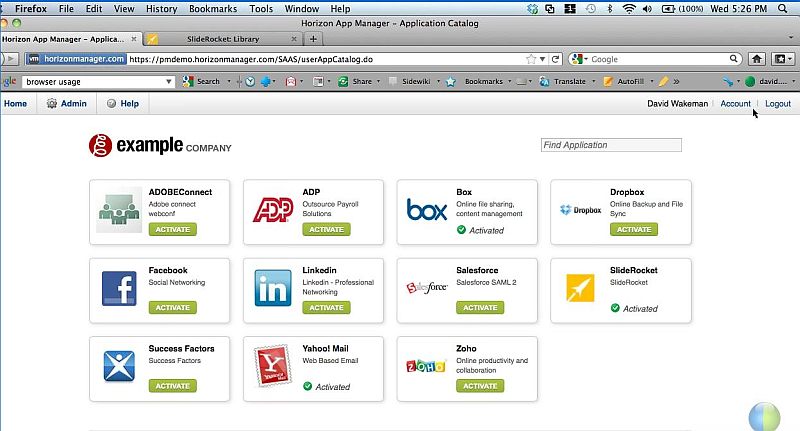Open the URL bar history dropdown arrow
This screenshot has height=431, width=800.
coord(542,59)
